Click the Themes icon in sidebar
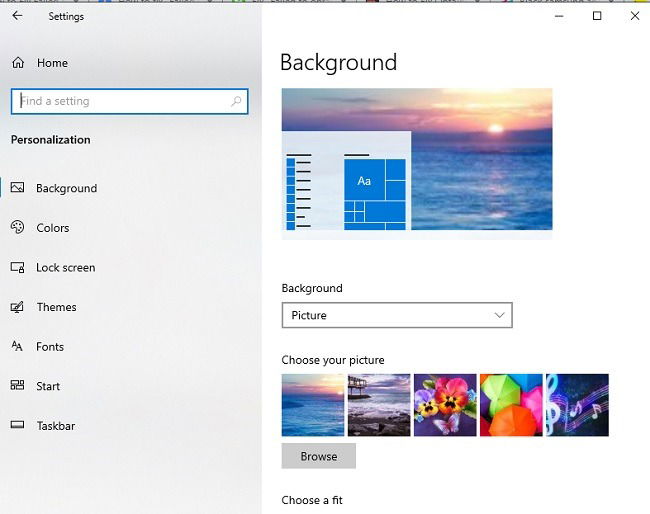The height and width of the screenshot is (514, 650). point(17,307)
